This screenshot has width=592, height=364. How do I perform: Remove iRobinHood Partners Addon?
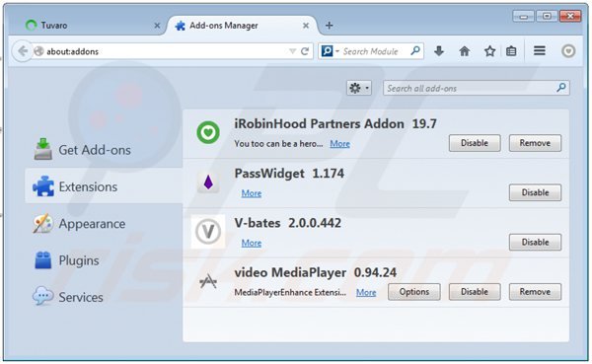(x=535, y=143)
